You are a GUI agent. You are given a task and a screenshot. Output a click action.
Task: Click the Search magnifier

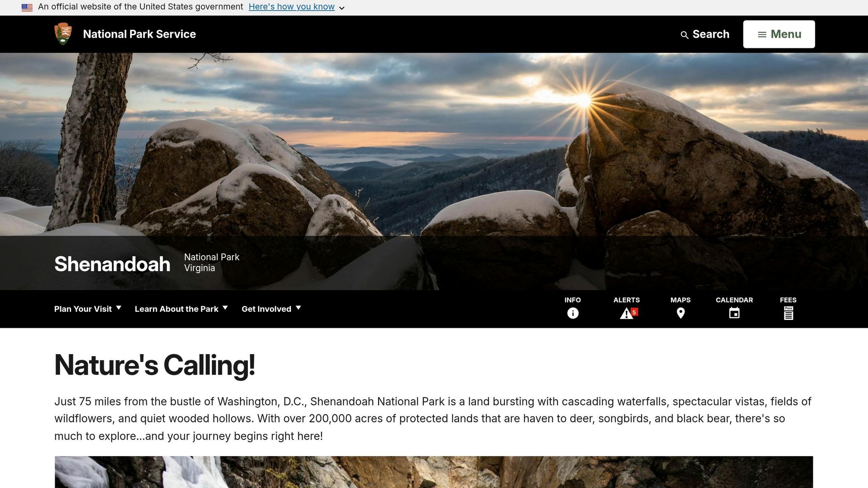[684, 35]
